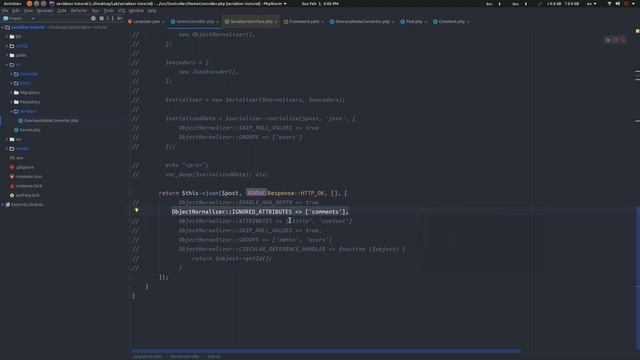Viewport: 640px width, 360px height.
Task: Expand the var folder
Action: pyautogui.click(x=7, y=139)
